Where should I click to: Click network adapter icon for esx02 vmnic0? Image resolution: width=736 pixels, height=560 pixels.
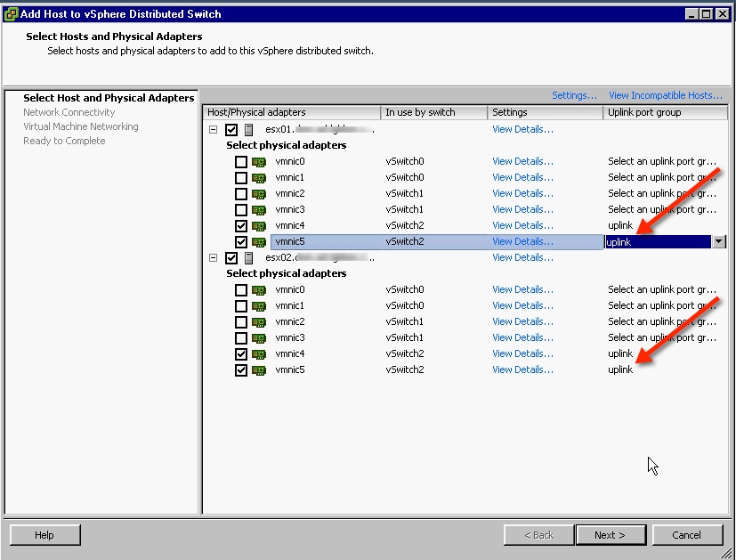[x=259, y=290]
